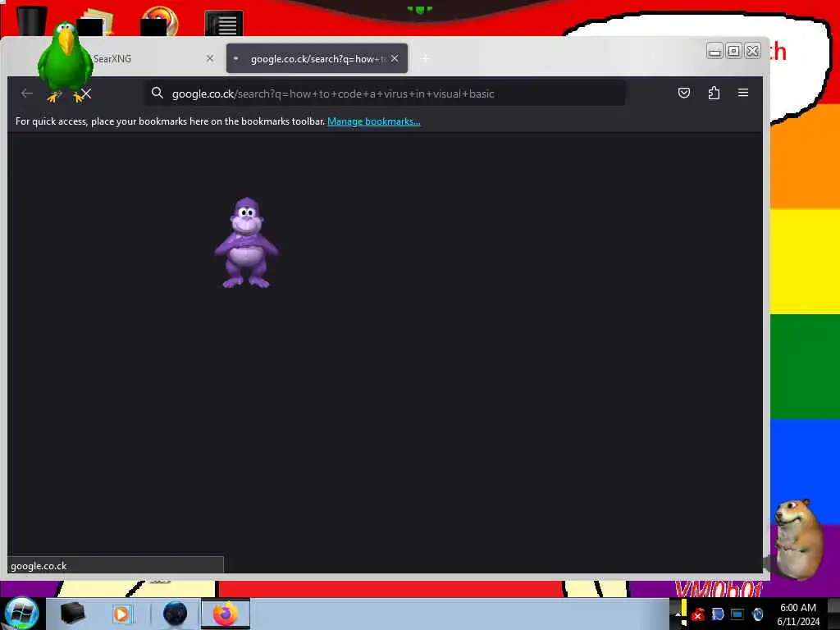Open the Save to Pocket button
The height and width of the screenshot is (630, 840).
click(x=683, y=94)
